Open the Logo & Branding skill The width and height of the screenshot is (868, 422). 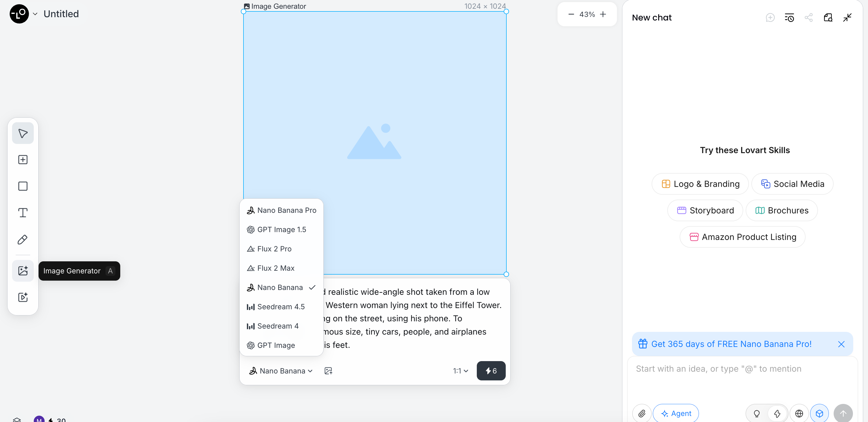tap(700, 184)
